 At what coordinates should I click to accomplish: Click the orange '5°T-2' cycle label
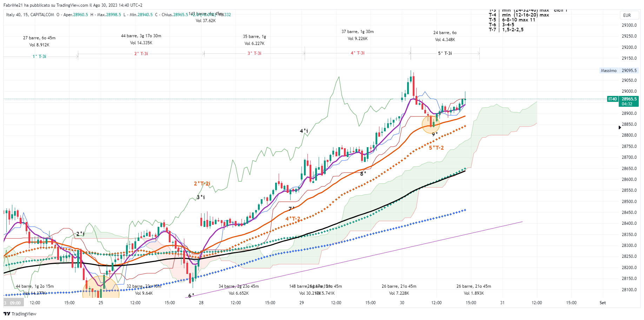(436, 148)
